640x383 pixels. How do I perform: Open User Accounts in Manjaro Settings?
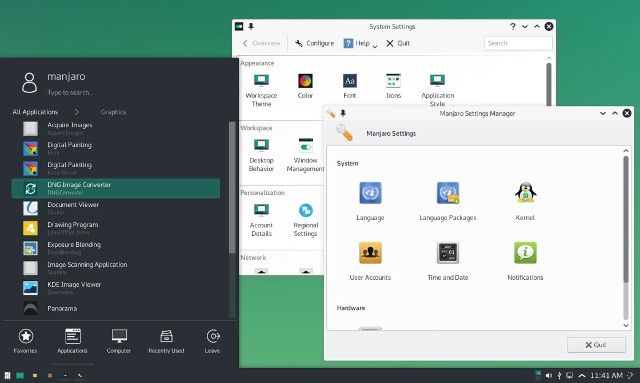coord(370,261)
